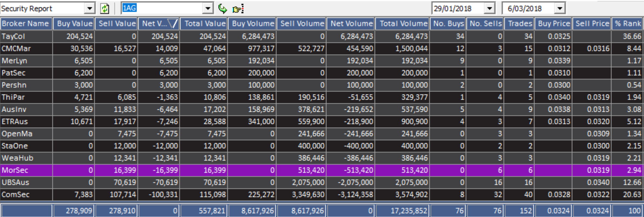The image size is (644, 217).
Task: Sort by Trades column header
Action: pos(519,24)
